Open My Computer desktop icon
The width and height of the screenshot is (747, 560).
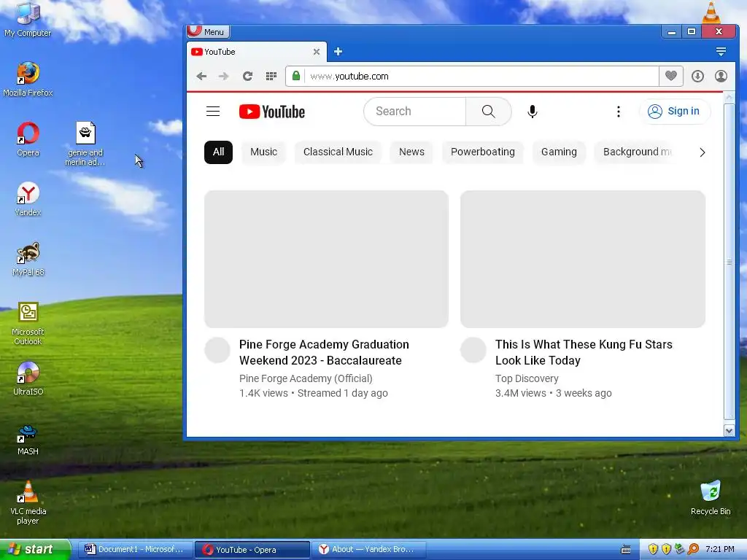pos(28,20)
